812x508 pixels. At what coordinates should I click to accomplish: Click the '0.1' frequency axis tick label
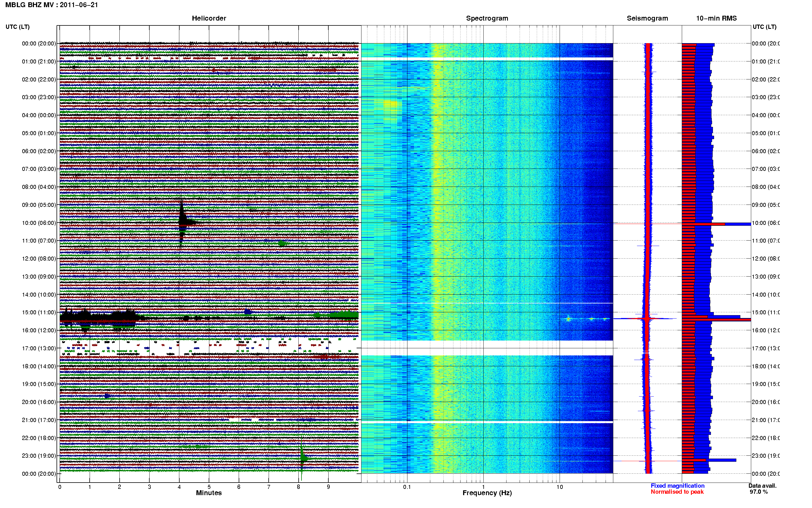pos(407,487)
